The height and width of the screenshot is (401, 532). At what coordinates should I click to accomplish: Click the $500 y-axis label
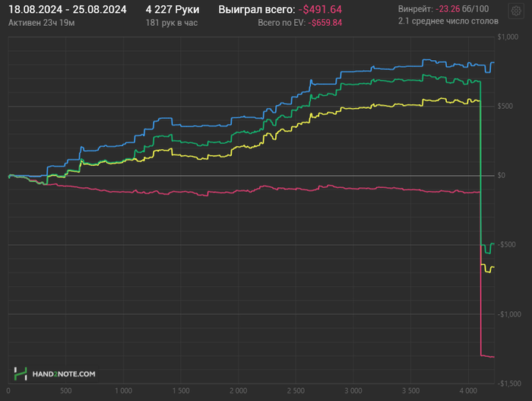click(x=505, y=107)
